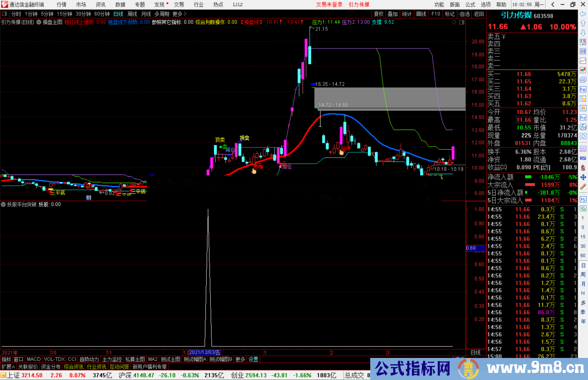The image size is (588, 380).
Task: Click the blue left arrow back icon
Action: coord(583,14)
